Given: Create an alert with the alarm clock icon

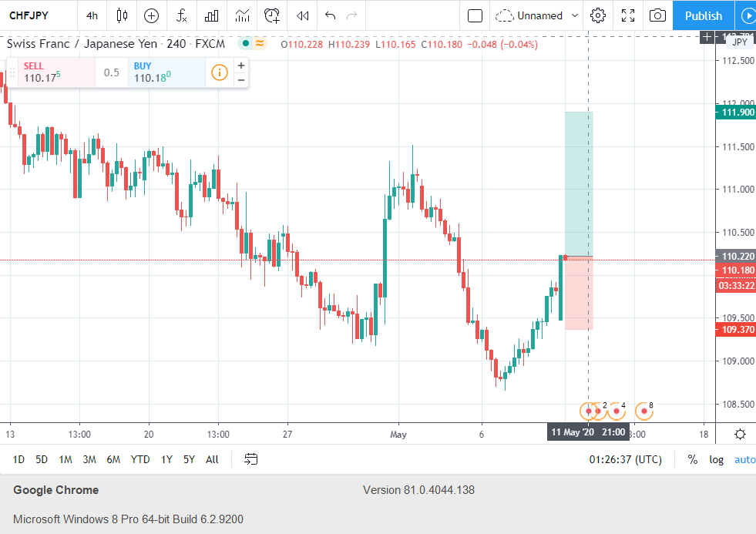Looking at the screenshot, I should 272,15.
